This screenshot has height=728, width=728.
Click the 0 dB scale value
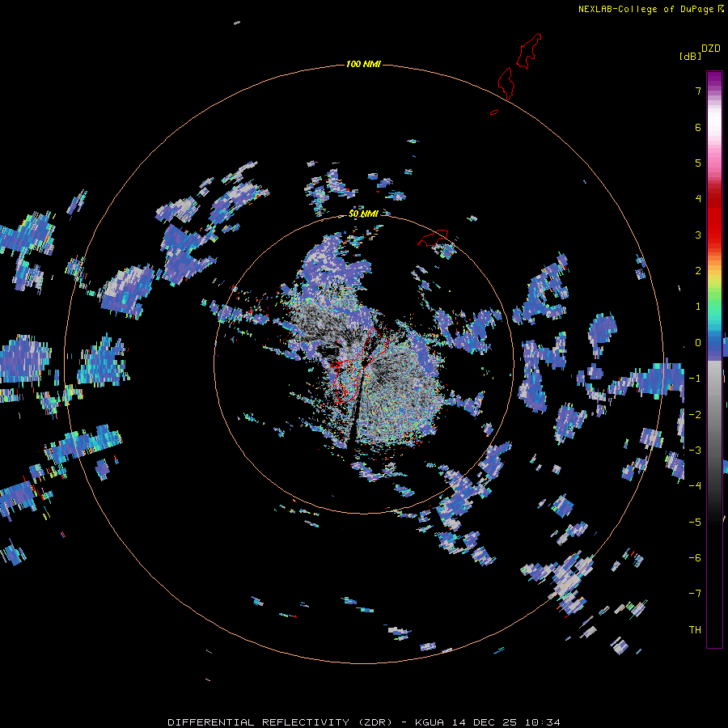(x=698, y=343)
